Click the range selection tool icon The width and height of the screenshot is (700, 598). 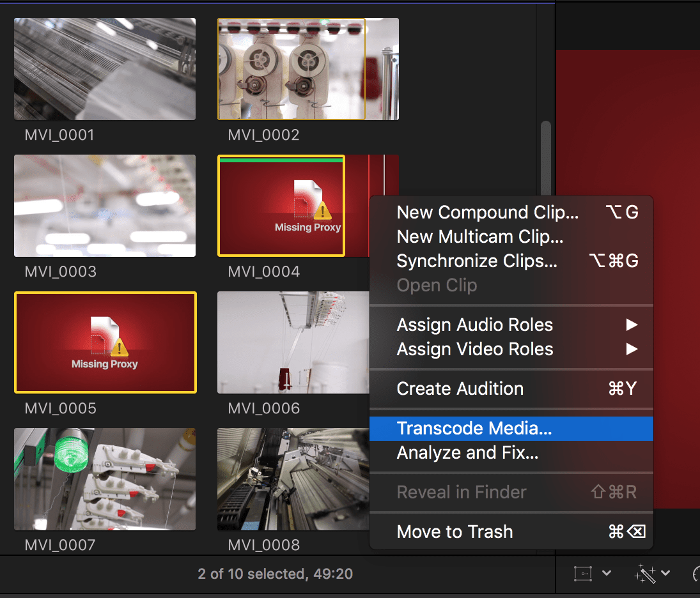point(584,573)
